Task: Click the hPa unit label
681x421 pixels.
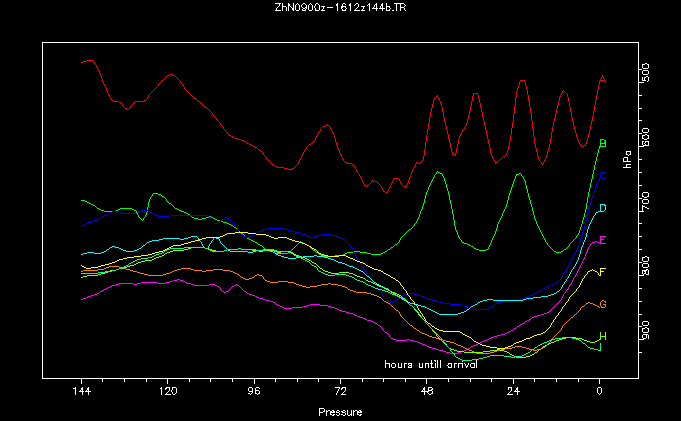Action: tap(628, 159)
